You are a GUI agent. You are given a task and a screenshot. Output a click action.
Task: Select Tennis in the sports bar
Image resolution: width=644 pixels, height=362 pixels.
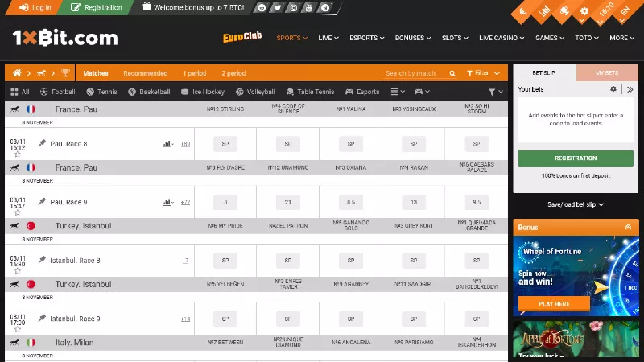click(102, 92)
